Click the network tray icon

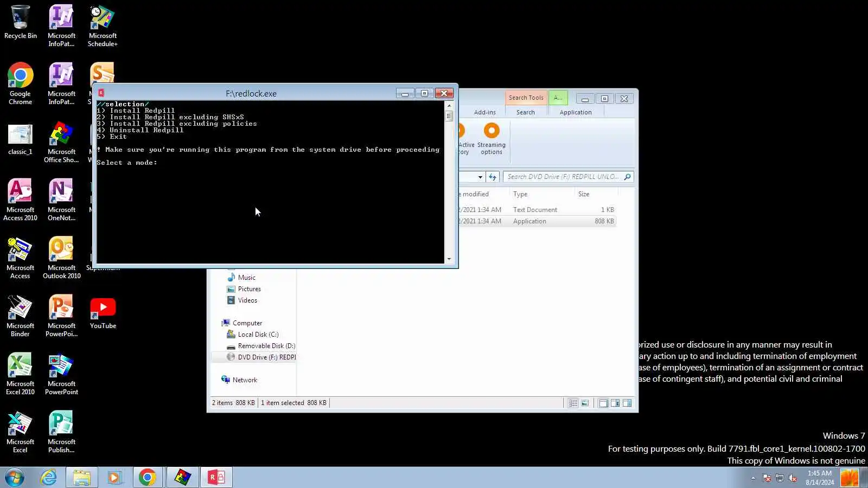click(x=780, y=478)
